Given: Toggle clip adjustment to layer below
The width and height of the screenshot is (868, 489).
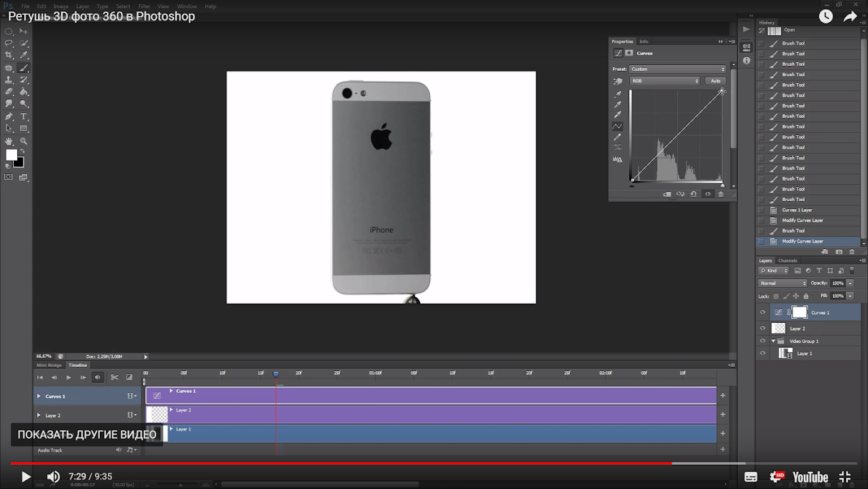Looking at the screenshot, I should pos(667,194).
